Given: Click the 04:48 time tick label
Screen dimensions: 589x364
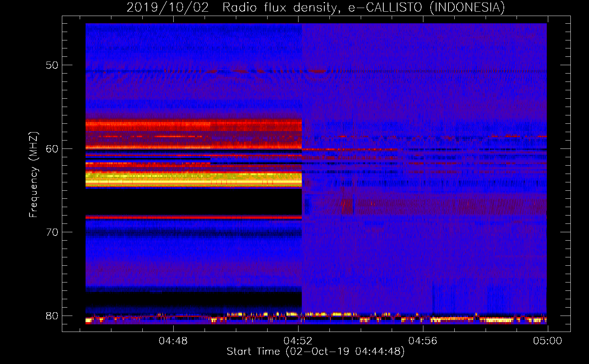Looking at the screenshot, I should click(x=173, y=341).
